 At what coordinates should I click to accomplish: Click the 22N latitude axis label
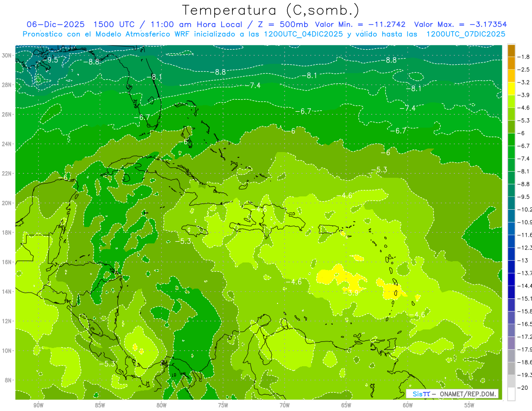pyautogui.click(x=7, y=173)
